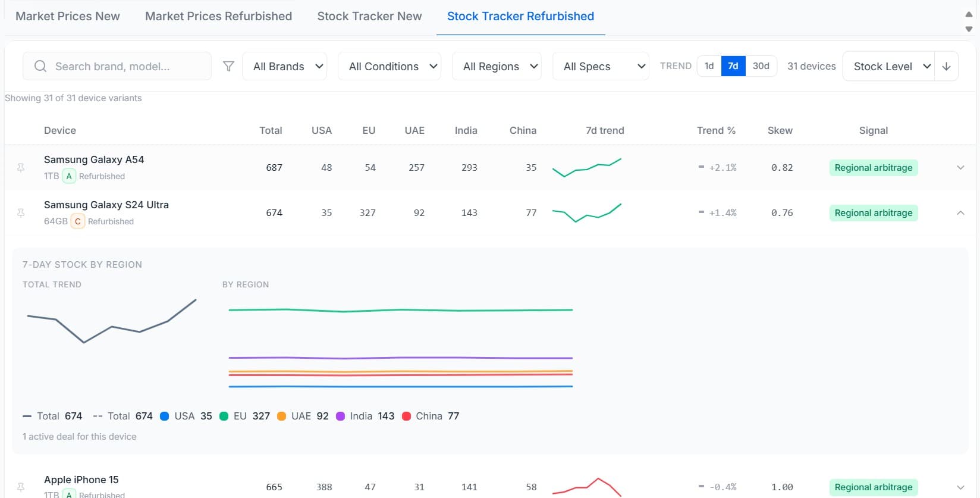Screen dimensions: 980x498
Task: Open the Stock Level sort dropdown
Action: 889,66
